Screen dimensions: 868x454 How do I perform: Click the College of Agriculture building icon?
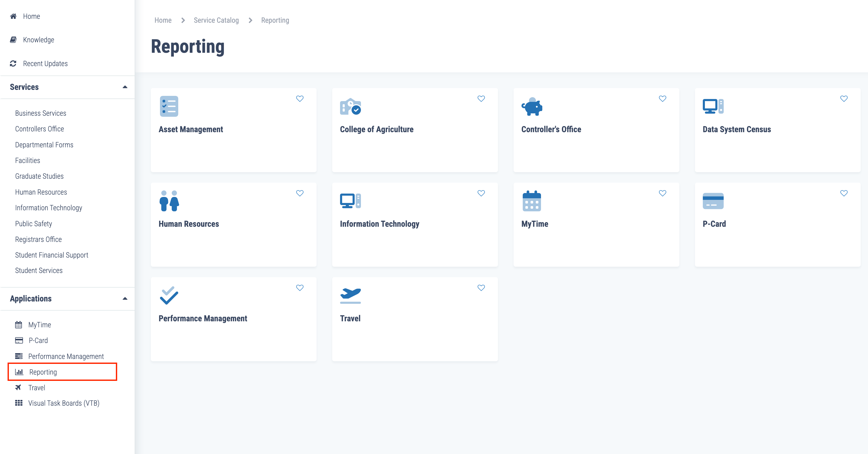coord(350,107)
